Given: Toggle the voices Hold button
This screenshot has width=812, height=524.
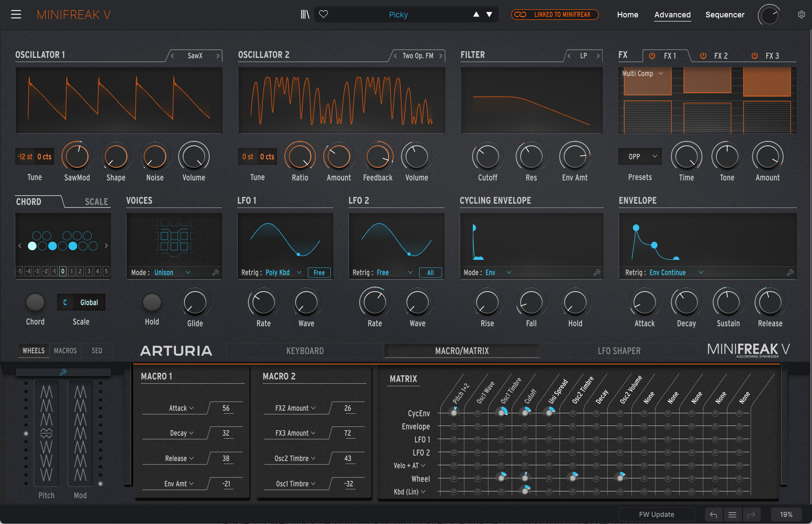Looking at the screenshot, I should 152,302.
